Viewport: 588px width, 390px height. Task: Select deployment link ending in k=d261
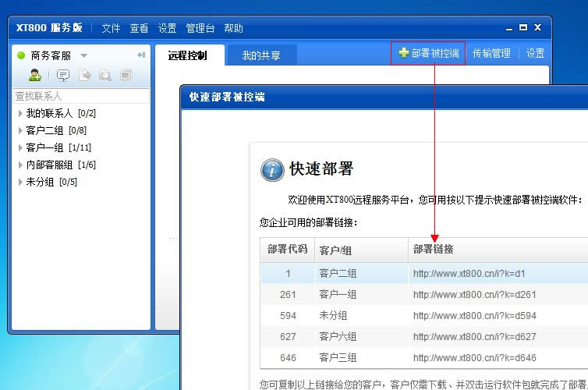click(x=475, y=294)
